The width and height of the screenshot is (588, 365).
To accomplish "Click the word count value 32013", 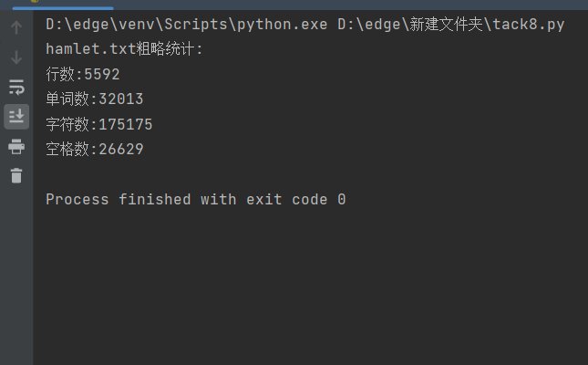I will click(120, 99).
